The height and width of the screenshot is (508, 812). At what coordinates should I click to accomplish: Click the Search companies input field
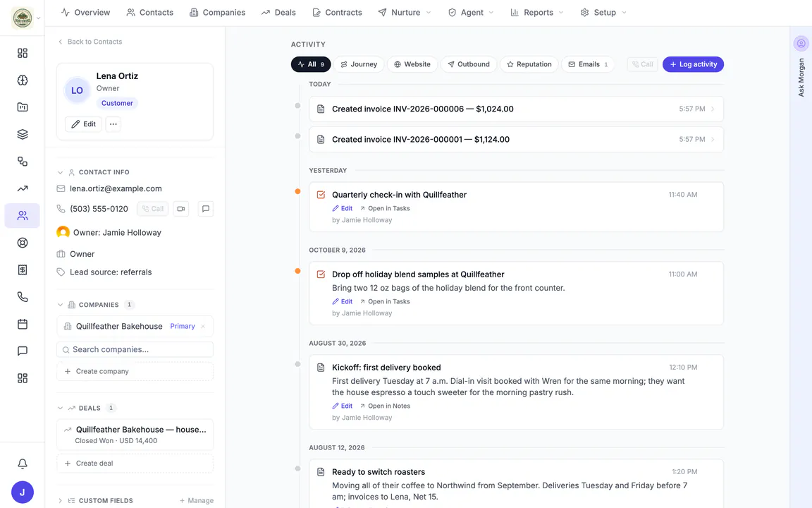point(135,349)
